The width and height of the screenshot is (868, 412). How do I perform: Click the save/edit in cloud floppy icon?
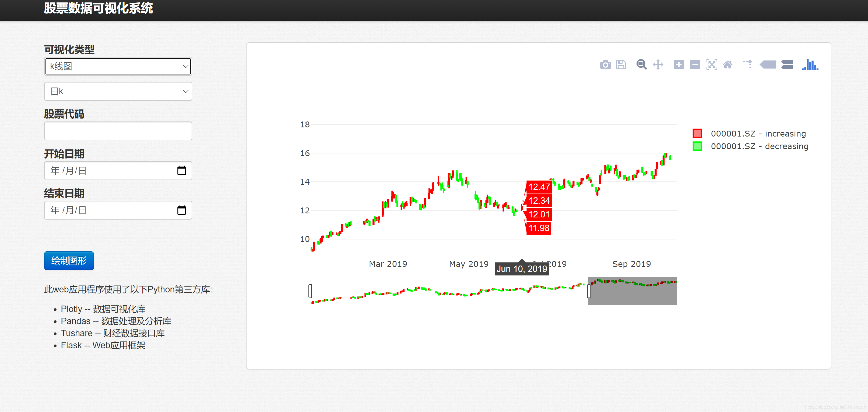(621, 65)
